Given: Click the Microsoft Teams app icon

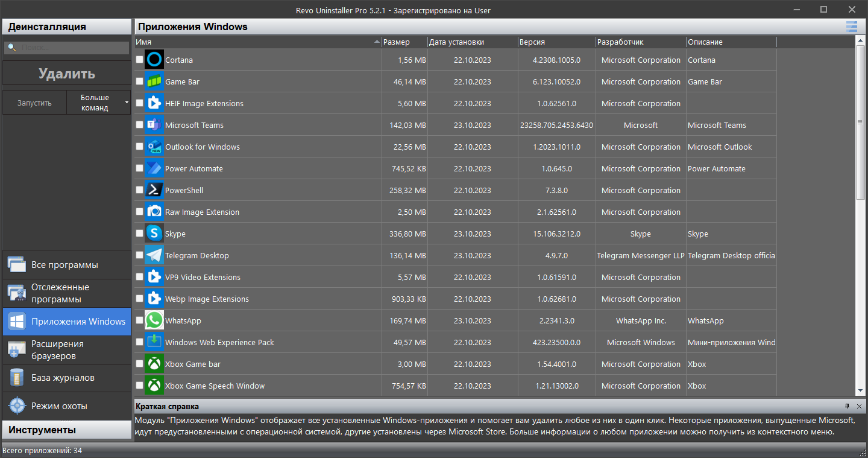Looking at the screenshot, I should pyautogui.click(x=154, y=124).
